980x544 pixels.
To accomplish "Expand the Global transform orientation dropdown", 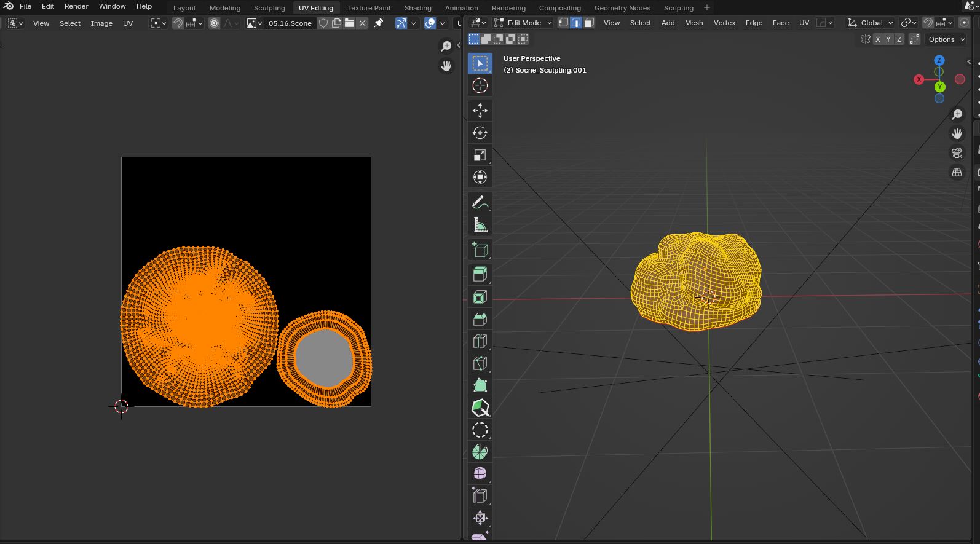I will pos(871,23).
